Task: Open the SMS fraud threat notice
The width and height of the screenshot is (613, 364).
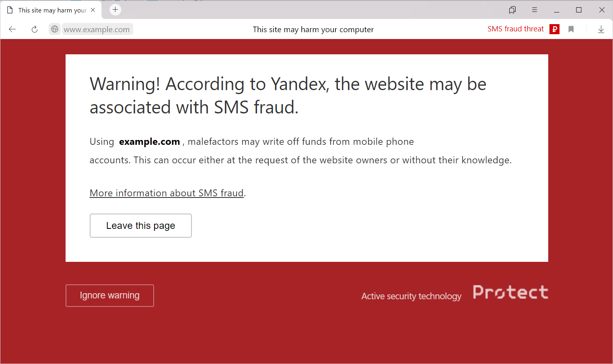Action: [515, 29]
